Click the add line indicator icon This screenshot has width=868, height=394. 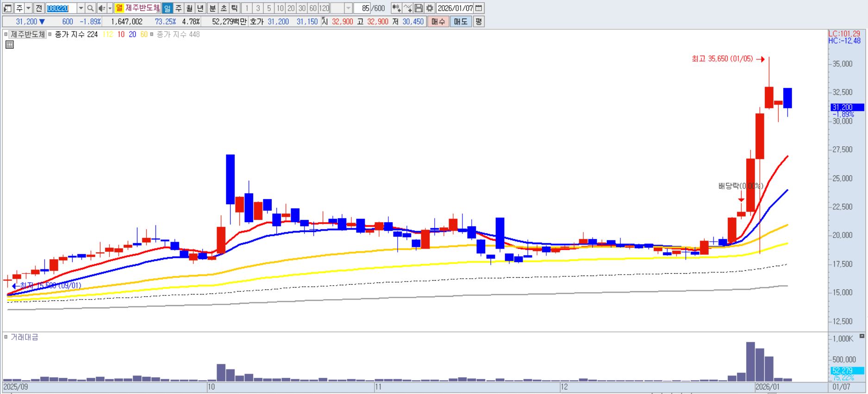[x=407, y=8]
